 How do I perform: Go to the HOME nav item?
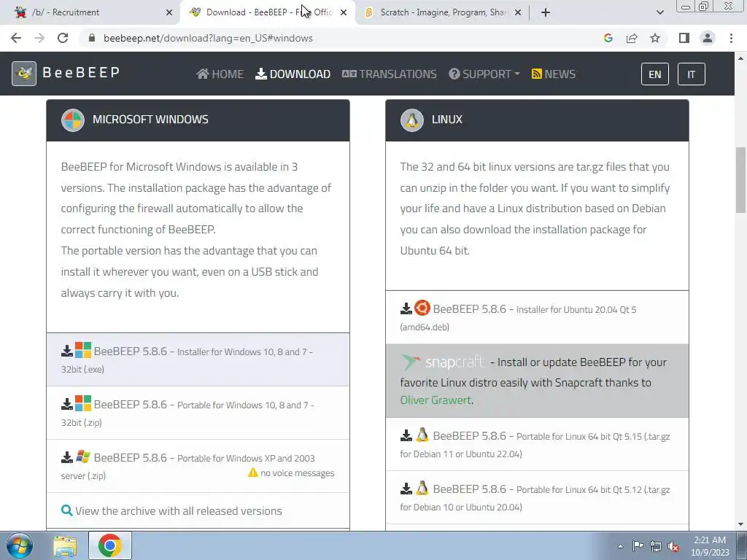coord(220,74)
